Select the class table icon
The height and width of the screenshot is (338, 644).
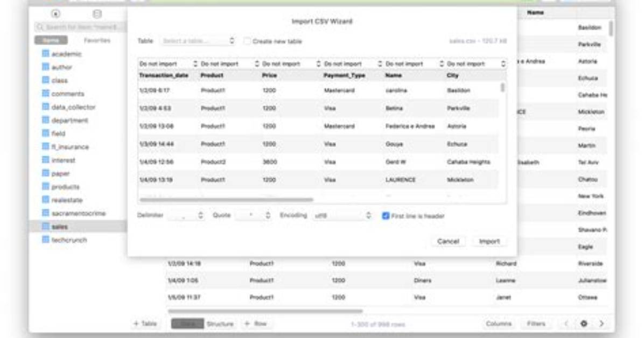[x=46, y=80]
